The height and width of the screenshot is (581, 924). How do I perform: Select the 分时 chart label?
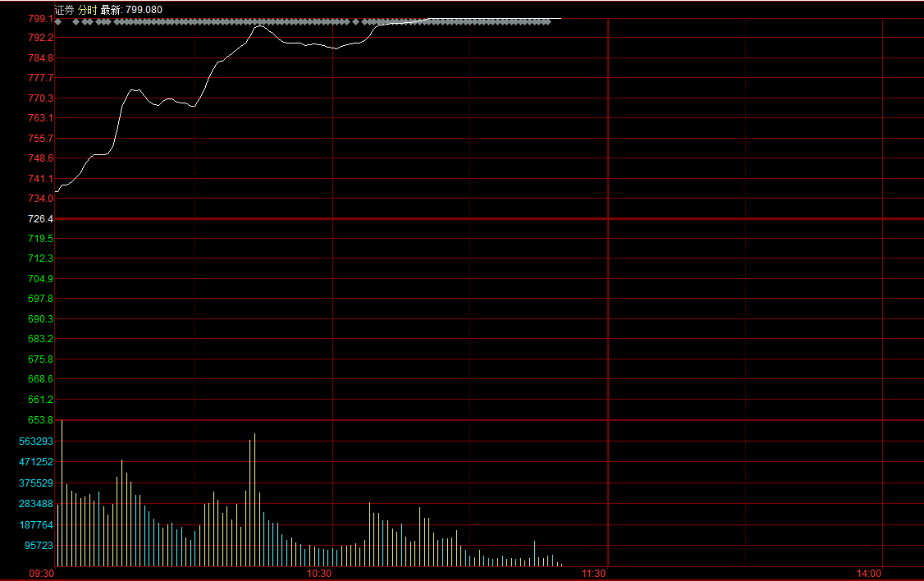(87, 10)
